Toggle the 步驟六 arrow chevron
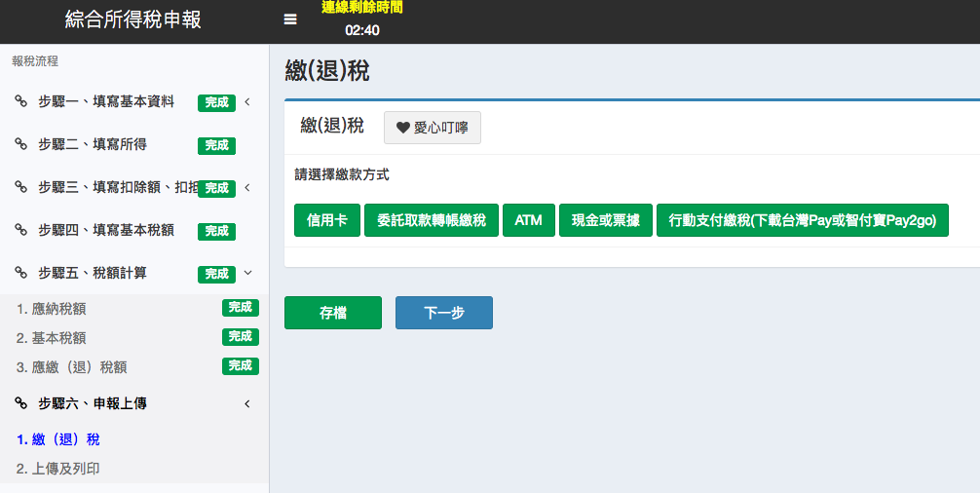Viewport: 980px width, 493px height. (x=247, y=403)
